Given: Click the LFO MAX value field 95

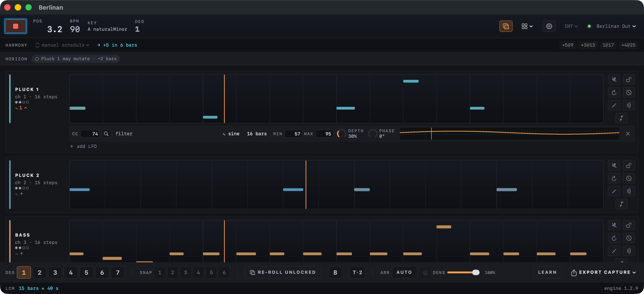Looking at the screenshot, I should [324, 134].
